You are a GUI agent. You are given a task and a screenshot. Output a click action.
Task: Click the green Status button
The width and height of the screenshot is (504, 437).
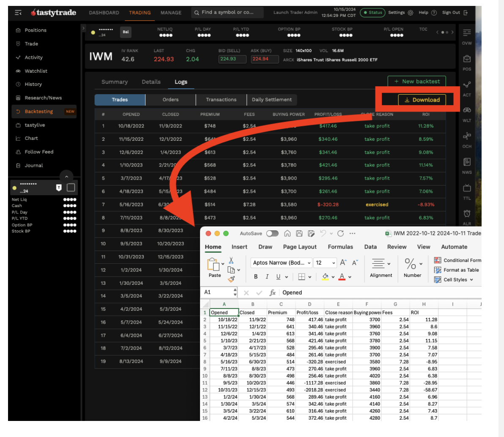(373, 13)
